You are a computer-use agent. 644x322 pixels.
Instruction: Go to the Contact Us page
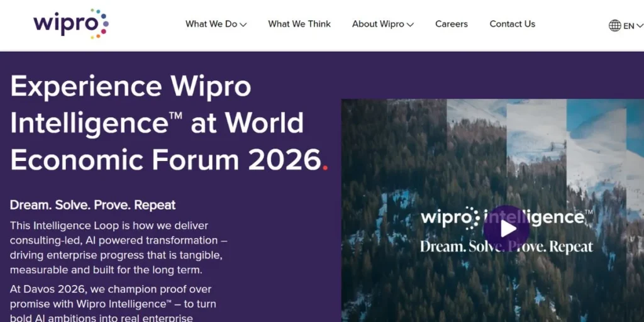(512, 24)
